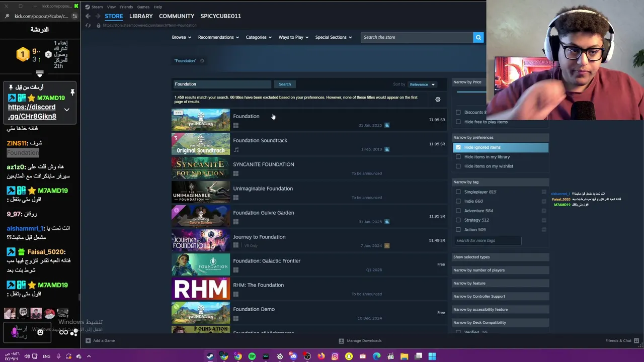Remove the "Foundation" search tag
Screen dimensions: 644x362
(202, 61)
